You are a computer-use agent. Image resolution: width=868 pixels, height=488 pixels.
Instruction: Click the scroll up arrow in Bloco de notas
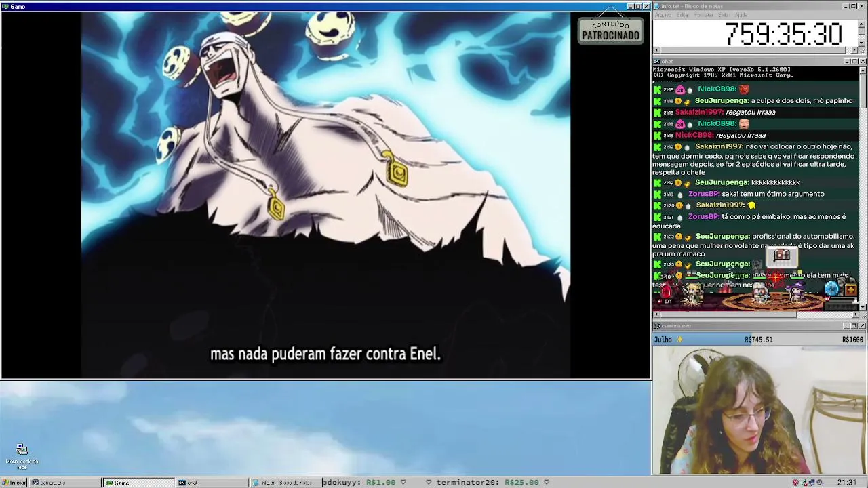863,23
